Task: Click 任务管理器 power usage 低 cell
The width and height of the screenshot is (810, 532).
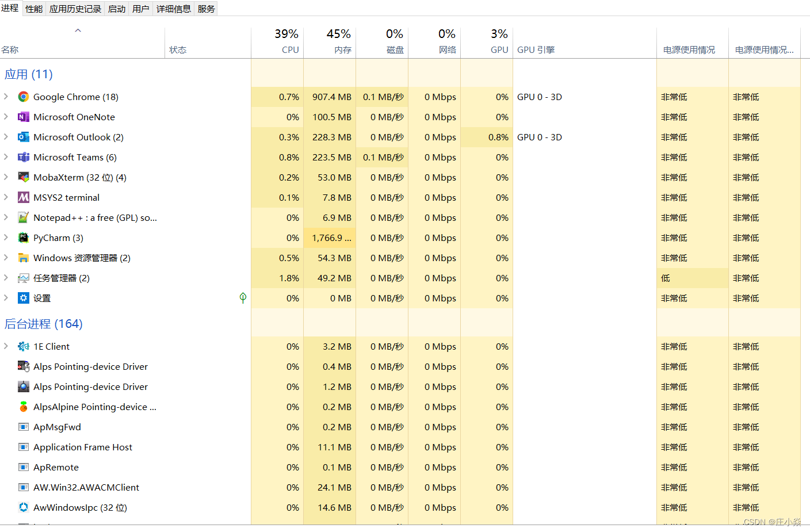Action: pyautogui.click(x=692, y=278)
